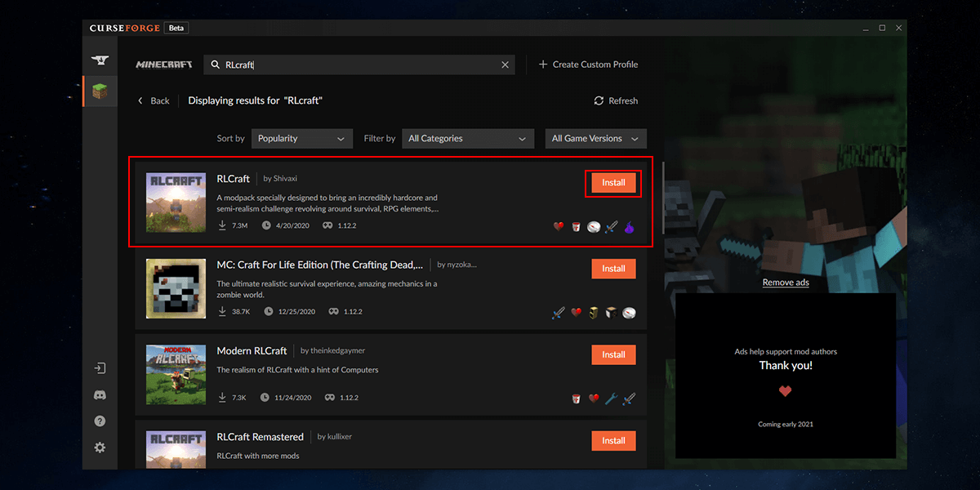
Task: Open the settings gear icon
Action: tap(100, 448)
